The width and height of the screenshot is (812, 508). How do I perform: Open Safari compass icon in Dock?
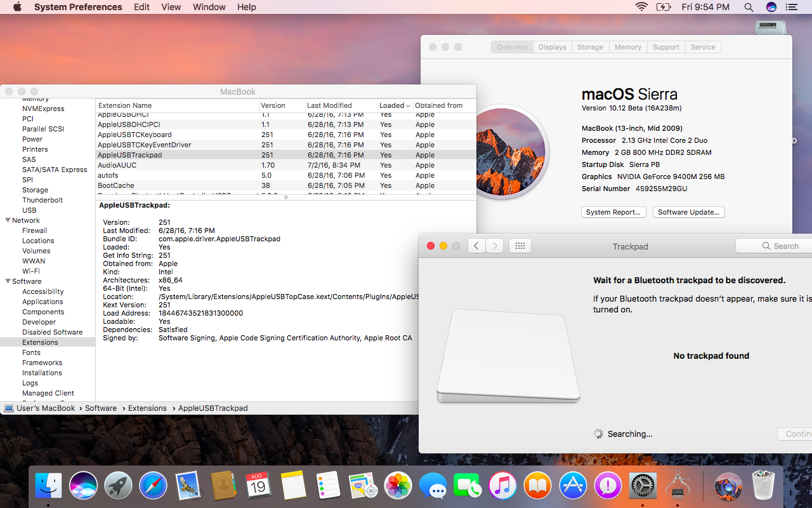(x=154, y=486)
